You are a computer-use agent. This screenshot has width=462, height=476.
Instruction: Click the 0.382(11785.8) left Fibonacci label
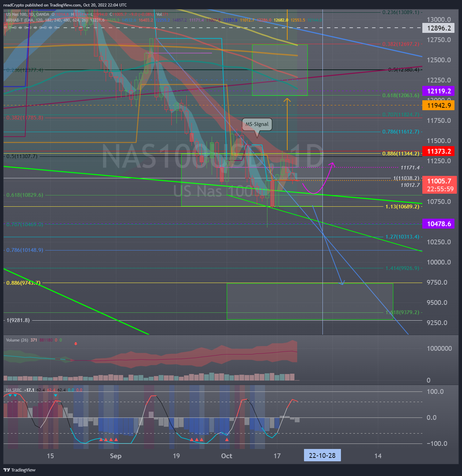(25, 117)
